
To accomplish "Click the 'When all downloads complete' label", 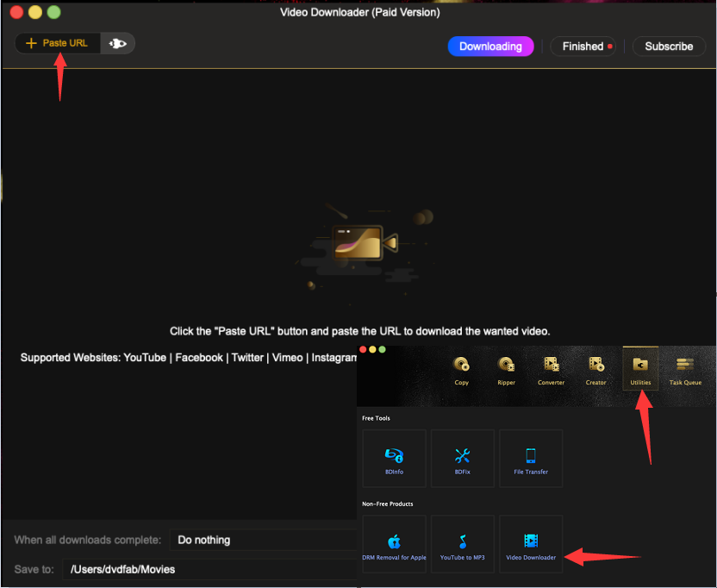I will 87,540.
